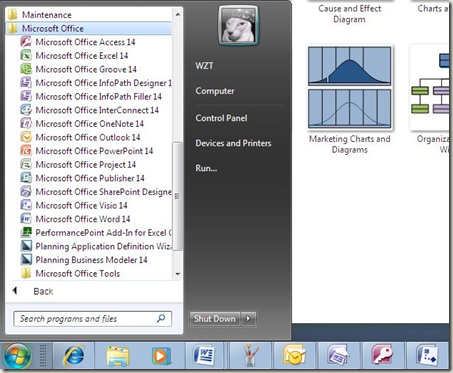Launch Outlook 14 from its yellow icon
This screenshot has width=453, height=373.
click(x=26, y=137)
